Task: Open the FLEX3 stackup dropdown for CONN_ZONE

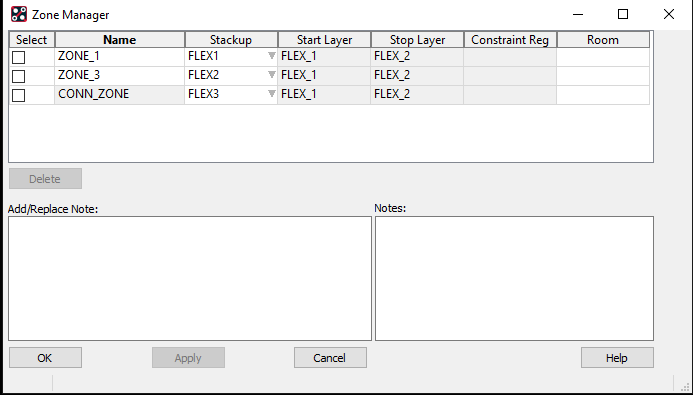Action: pos(272,94)
